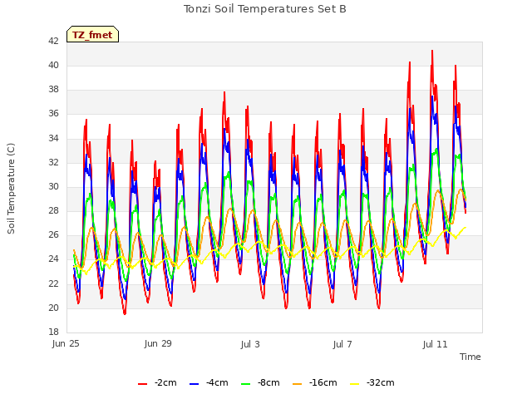Select the orange -16cm legend swatch
This screenshot has height=399, width=532.
click(x=298, y=384)
